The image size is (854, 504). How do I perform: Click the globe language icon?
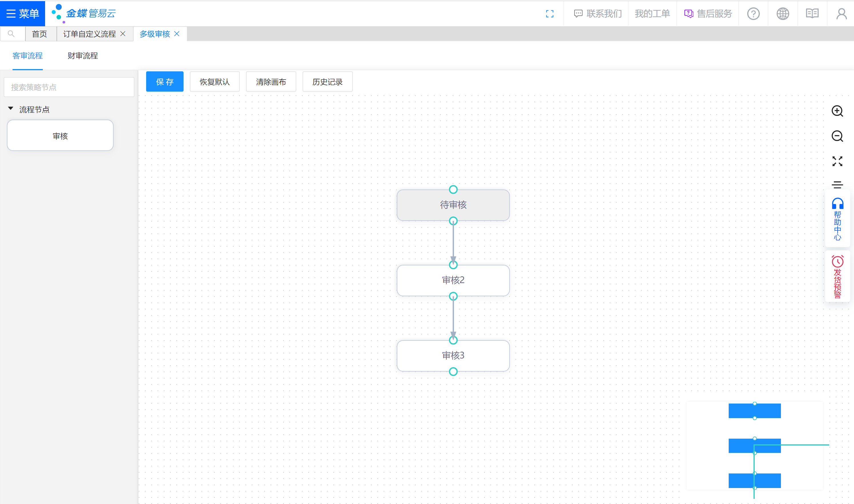point(783,14)
